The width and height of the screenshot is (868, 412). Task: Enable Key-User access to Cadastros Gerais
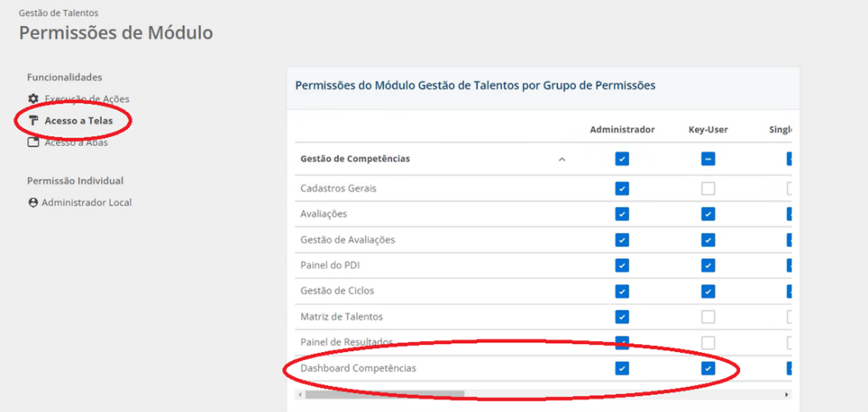(x=708, y=189)
